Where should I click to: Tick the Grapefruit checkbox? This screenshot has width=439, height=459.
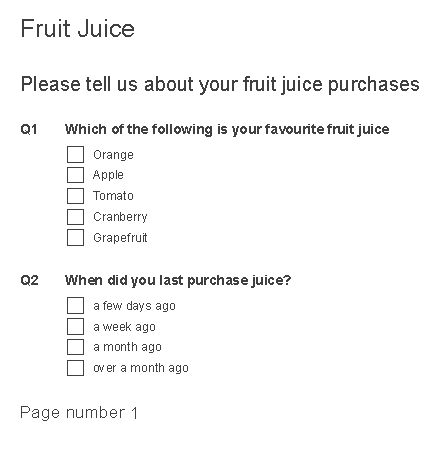(x=75, y=237)
